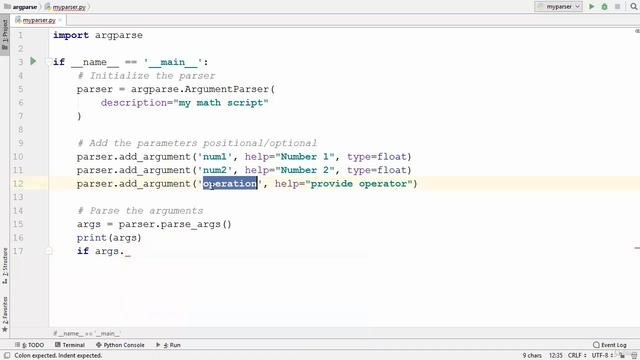The height and width of the screenshot is (360, 640).
Task: Open the Run tool window
Action: click(168, 345)
